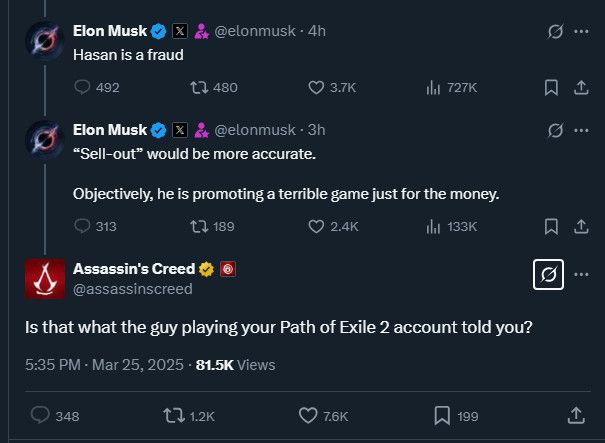Click the highlighted Grok button on Assassin's Creed post
This screenshot has height=443, width=605.
[548, 274]
